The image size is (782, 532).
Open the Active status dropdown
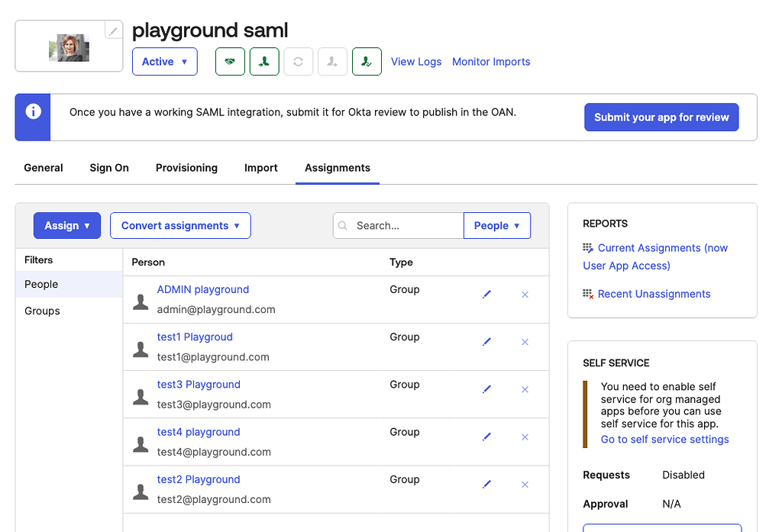pos(165,62)
